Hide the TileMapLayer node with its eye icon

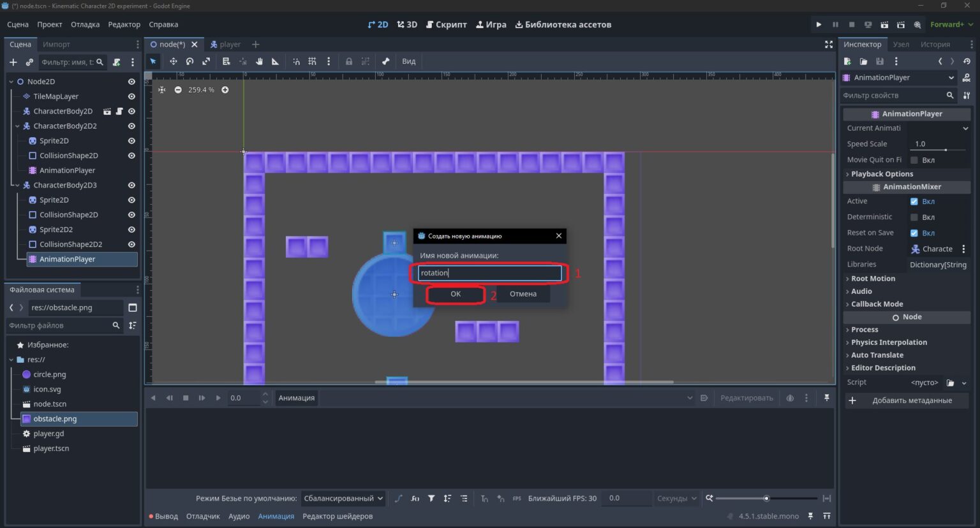(131, 96)
